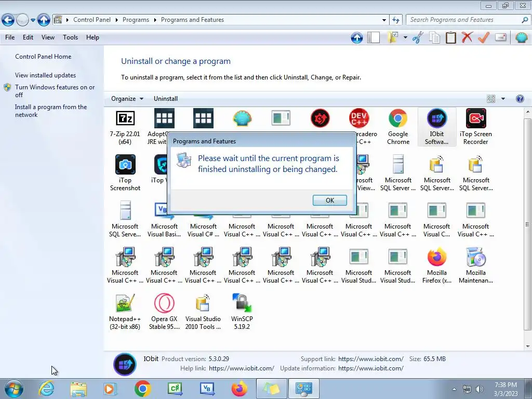This screenshot has height=399, width=532.
Task: Click the volume speaker tray icon
Action: 480,389
